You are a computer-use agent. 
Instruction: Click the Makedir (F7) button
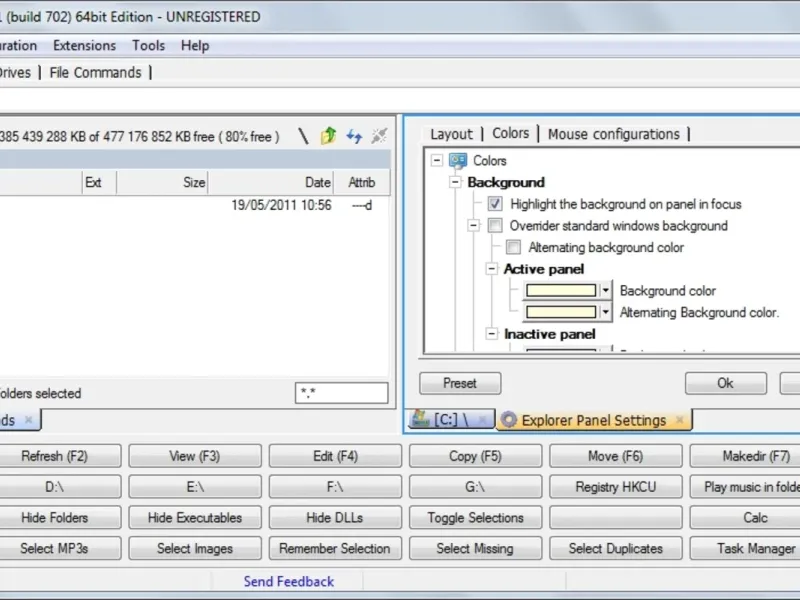click(x=745, y=456)
